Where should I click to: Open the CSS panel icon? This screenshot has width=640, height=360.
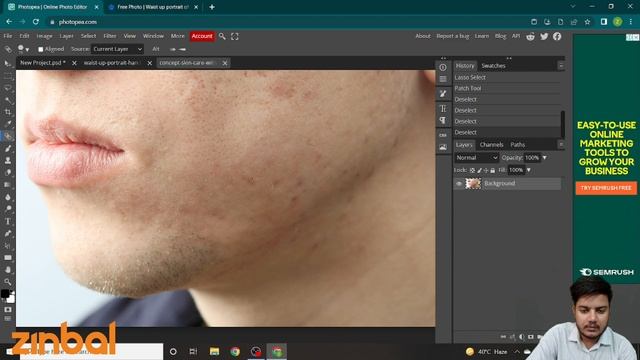[443, 135]
